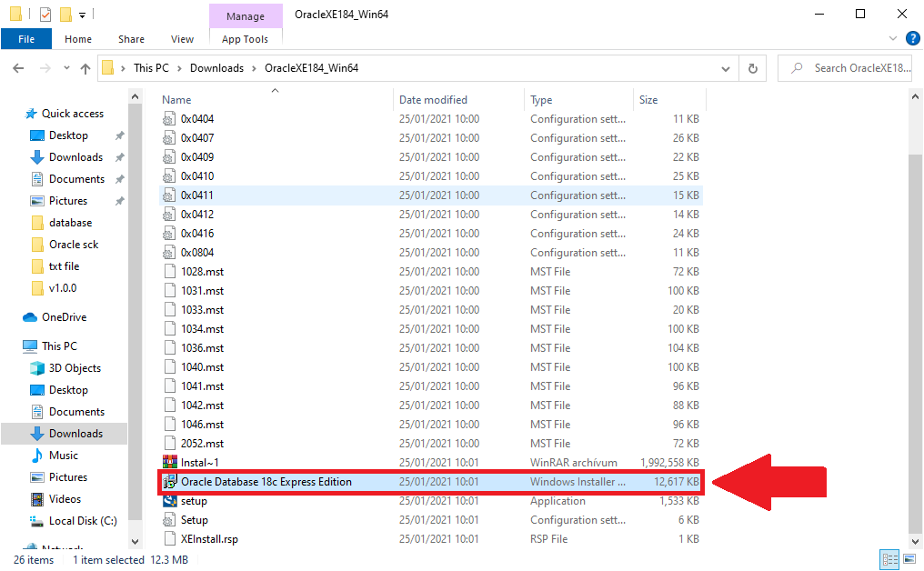Select the Instal~1 WinRAR archive icon
Viewport: 924px width, 571px height.
pyautogui.click(x=170, y=463)
